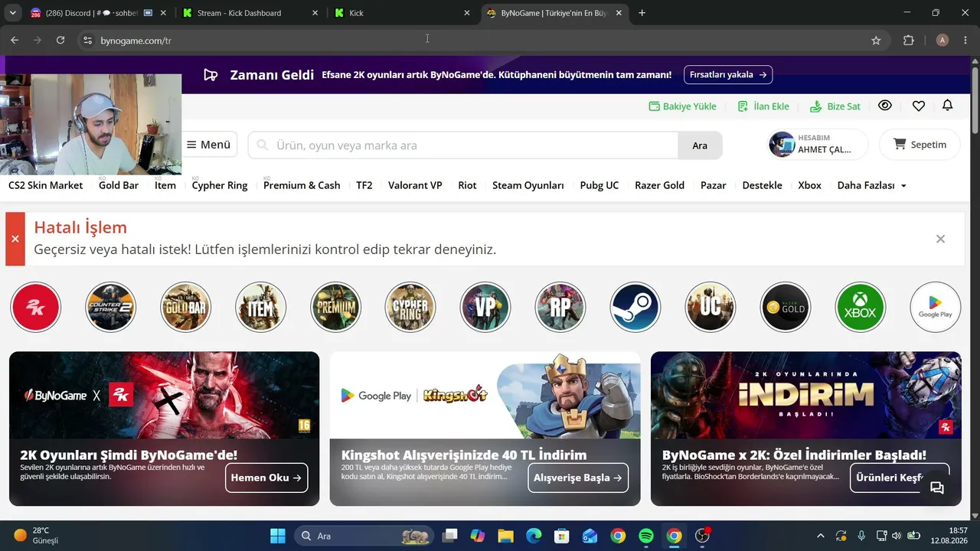980x551 pixels.
Task: Click the Bakiye Yükle link
Action: [x=683, y=106]
